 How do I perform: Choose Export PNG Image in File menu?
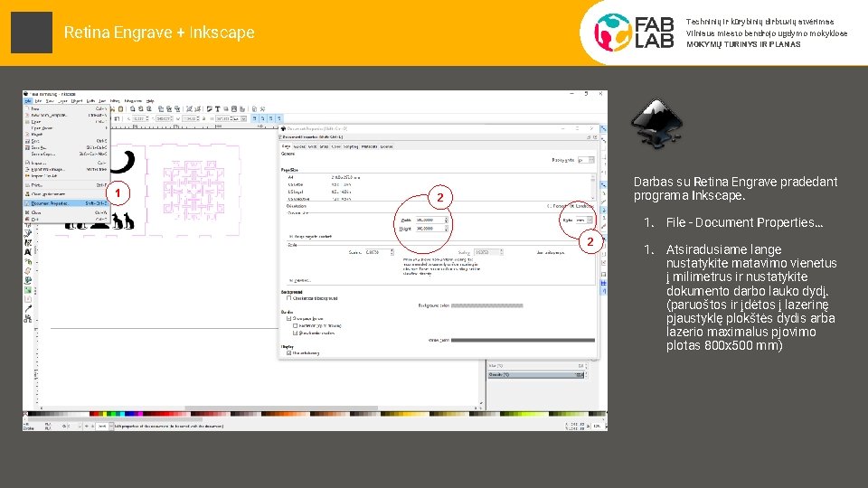(66, 169)
